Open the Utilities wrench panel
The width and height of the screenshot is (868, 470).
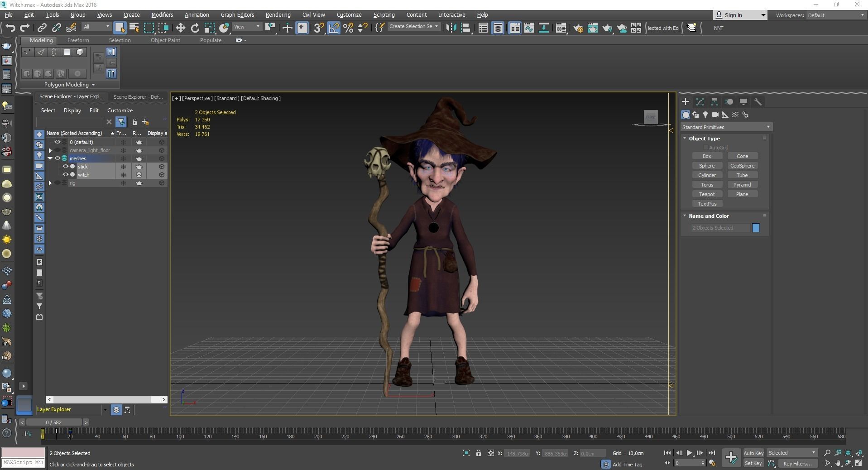click(758, 102)
